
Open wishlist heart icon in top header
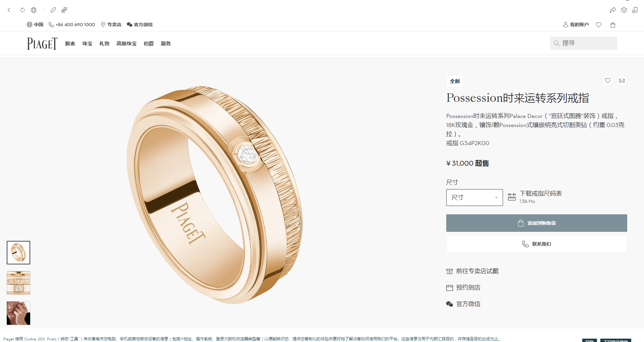[x=599, y=25]
